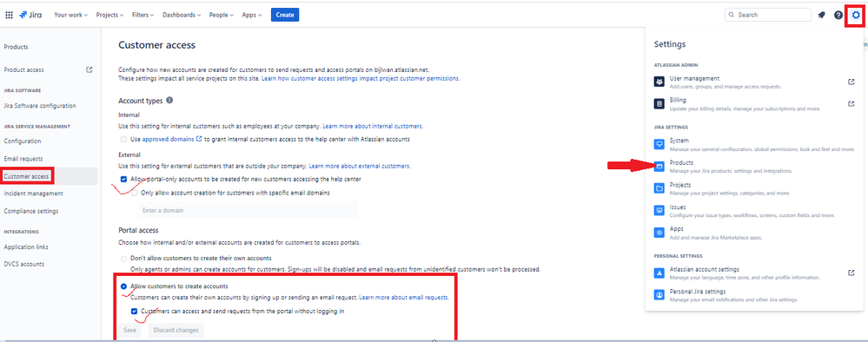Click the Products settings icon
This screenshot has height=342, width=868.
[x=659, y=167]
